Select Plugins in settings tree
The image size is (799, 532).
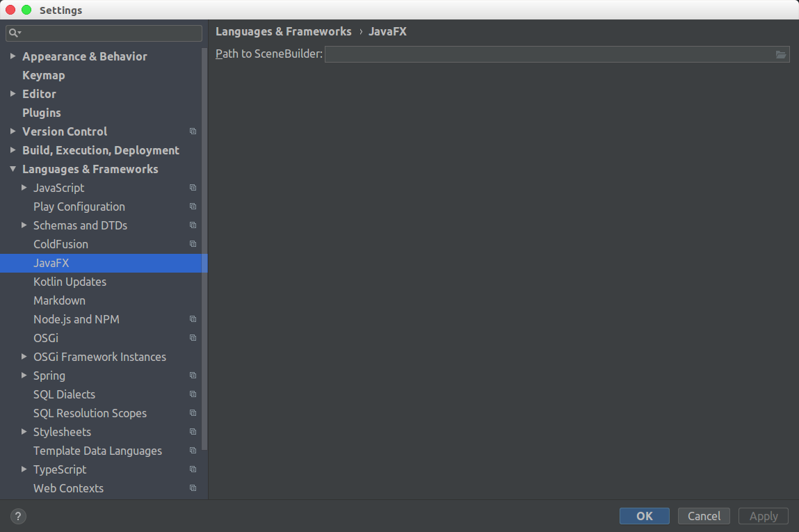pyautogui.click(x=42, y=113)
